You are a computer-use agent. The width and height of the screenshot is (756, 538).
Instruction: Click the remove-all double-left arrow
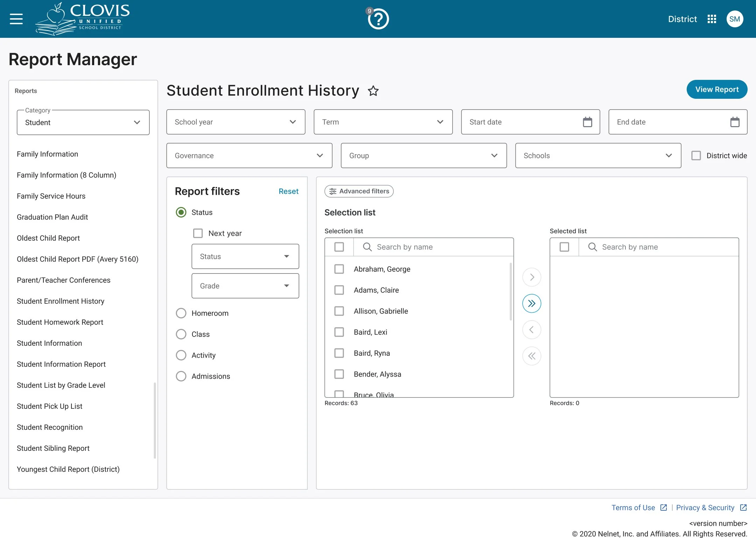click(532, 356)
